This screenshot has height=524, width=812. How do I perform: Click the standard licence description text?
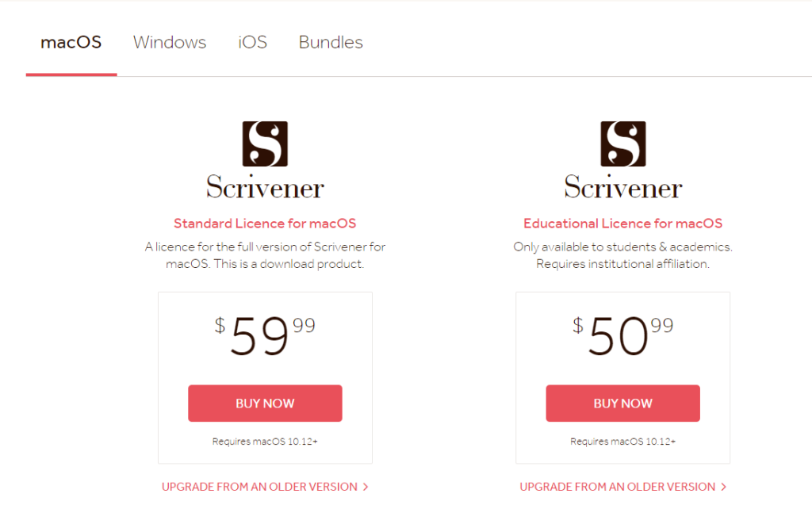pos(265,255)
